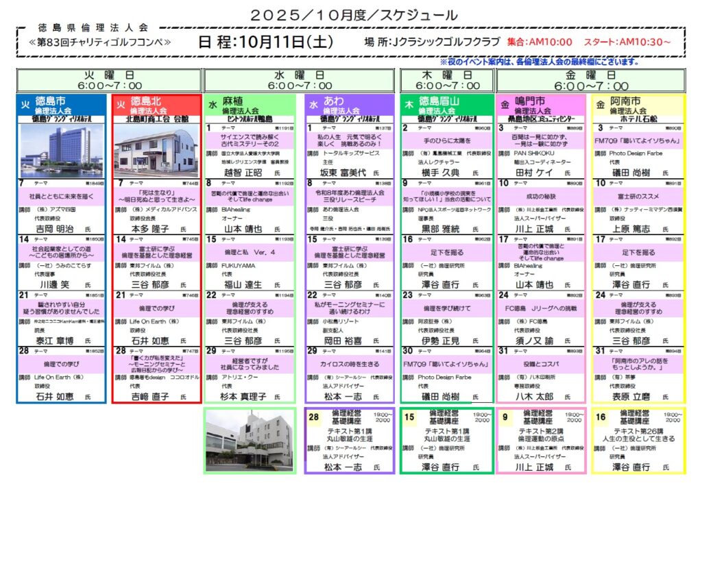Image resolution: width=702 pixels, height=588 pixels.
Task: Open the 徳島北 commerce hall photo
Action: pyautogui.click(x=156, y=149)
